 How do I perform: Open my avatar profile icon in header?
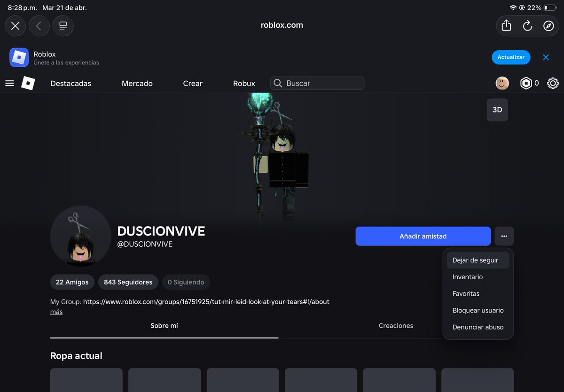point(502,83)
